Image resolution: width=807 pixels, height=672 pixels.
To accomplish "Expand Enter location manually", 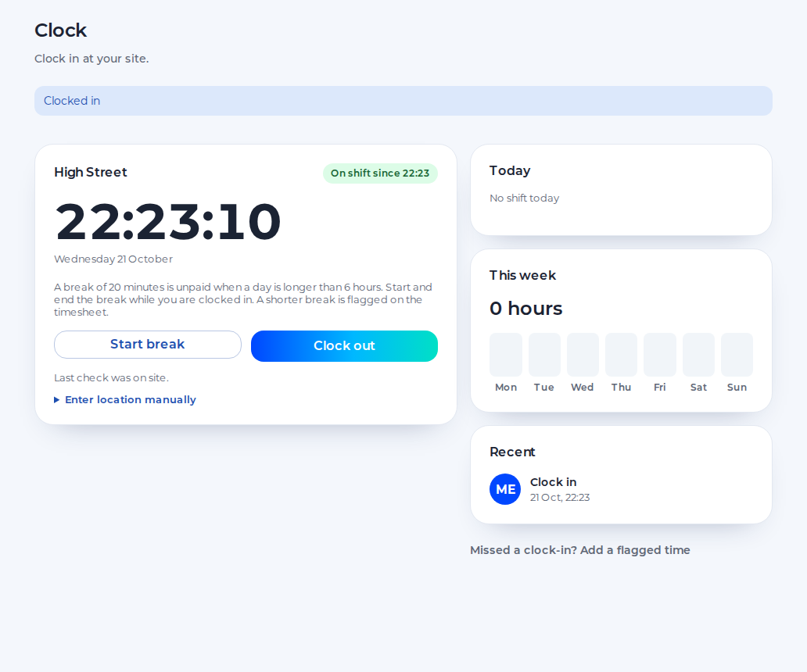I will point(125,399).
